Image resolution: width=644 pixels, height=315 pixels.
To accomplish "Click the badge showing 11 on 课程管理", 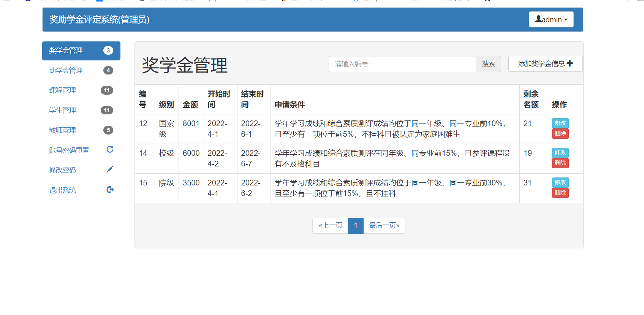I will pyautogui.click(x=107, y=90).
